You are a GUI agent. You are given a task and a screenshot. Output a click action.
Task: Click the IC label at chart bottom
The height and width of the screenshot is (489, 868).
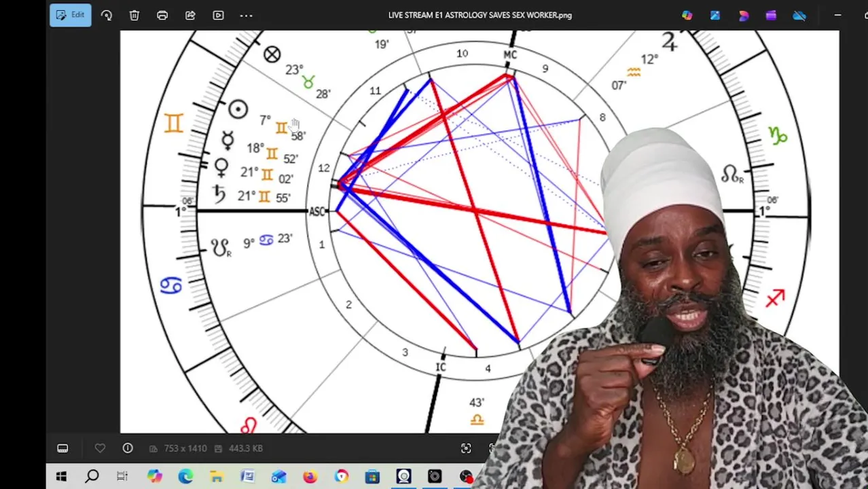[x=441, y=367]
